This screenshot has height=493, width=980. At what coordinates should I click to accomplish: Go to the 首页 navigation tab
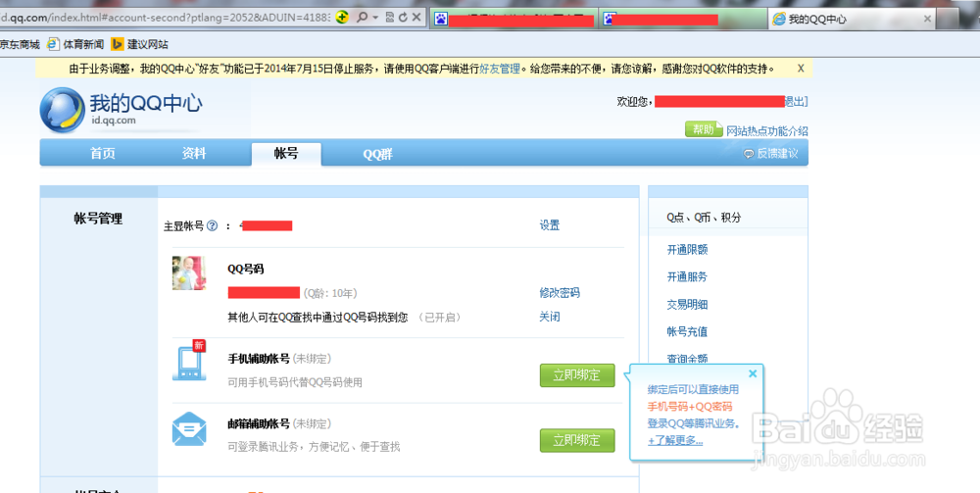click(x=103, y=153)
